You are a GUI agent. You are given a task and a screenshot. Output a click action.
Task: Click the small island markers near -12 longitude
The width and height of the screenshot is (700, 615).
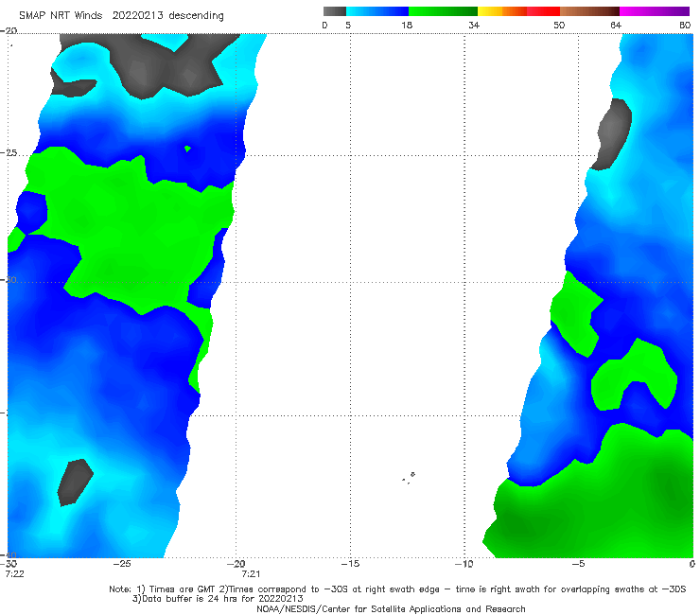[409, 478]
